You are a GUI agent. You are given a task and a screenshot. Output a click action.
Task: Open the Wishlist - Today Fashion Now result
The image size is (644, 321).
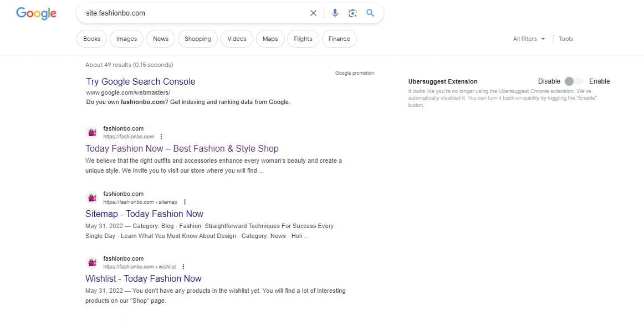pyautogui.click(x=144, y=279)
